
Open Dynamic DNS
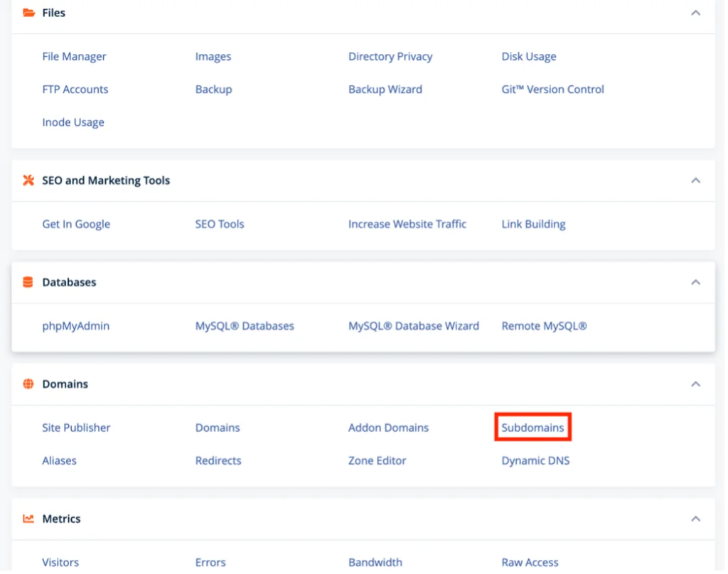pyautogui.click(x=535, y=460)
